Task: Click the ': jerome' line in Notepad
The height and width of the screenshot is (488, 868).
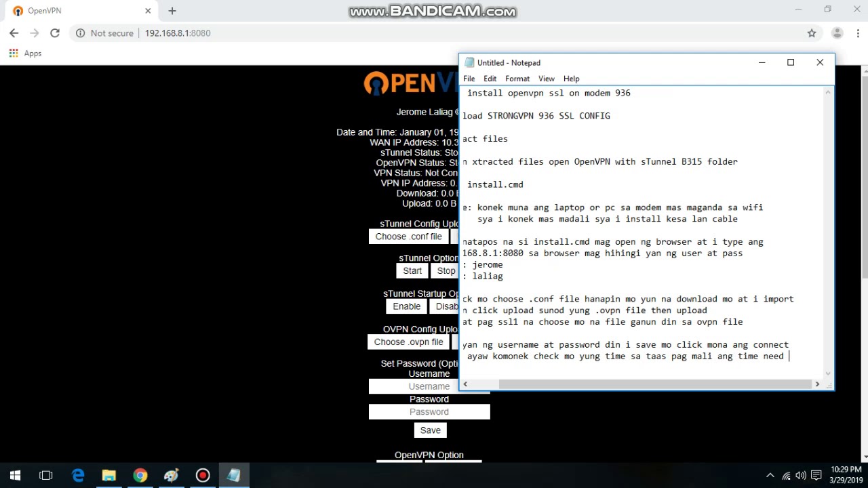Action: [x=483, y=264]
